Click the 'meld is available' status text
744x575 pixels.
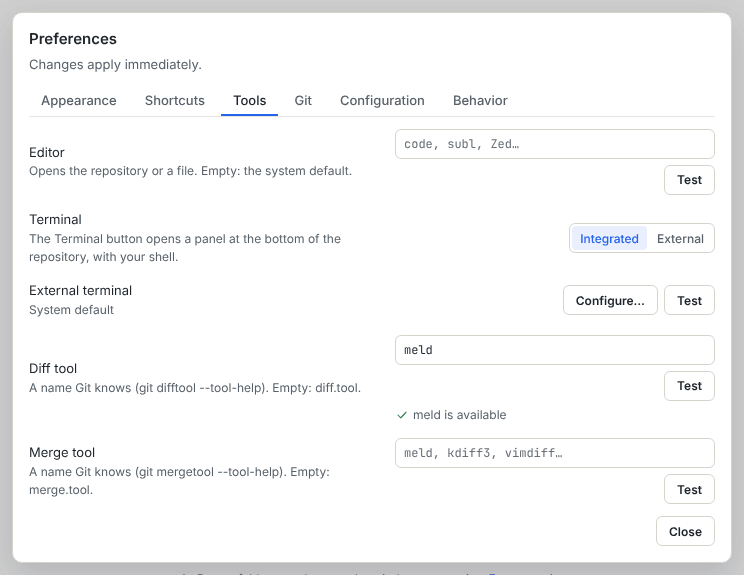coord(459,415)
